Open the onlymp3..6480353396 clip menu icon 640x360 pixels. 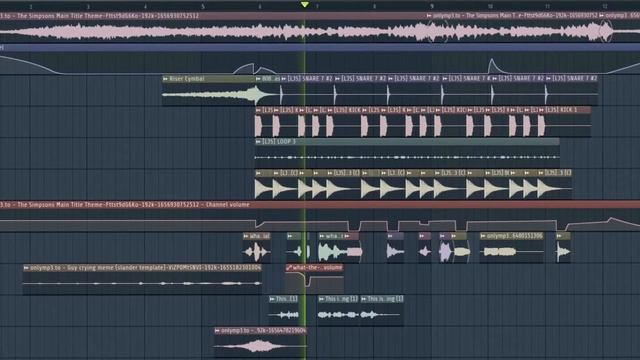coord(483,236)
